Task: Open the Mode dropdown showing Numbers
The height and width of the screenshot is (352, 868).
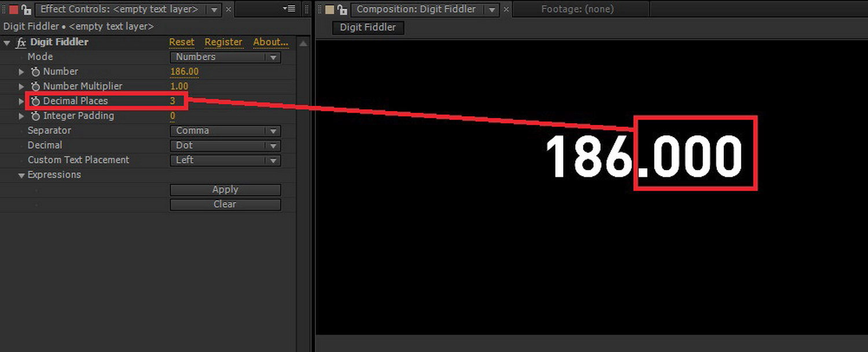Action: pyautogui.click(x=225, y=57)
